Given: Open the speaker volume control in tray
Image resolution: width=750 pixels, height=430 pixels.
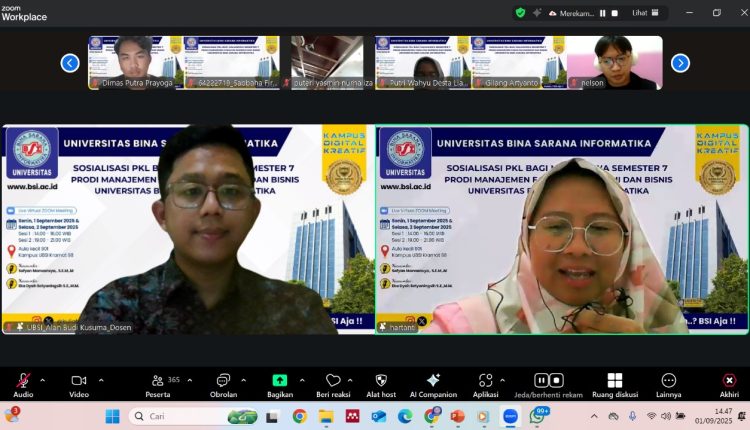Looking at the screenshot, I should 665,417.
